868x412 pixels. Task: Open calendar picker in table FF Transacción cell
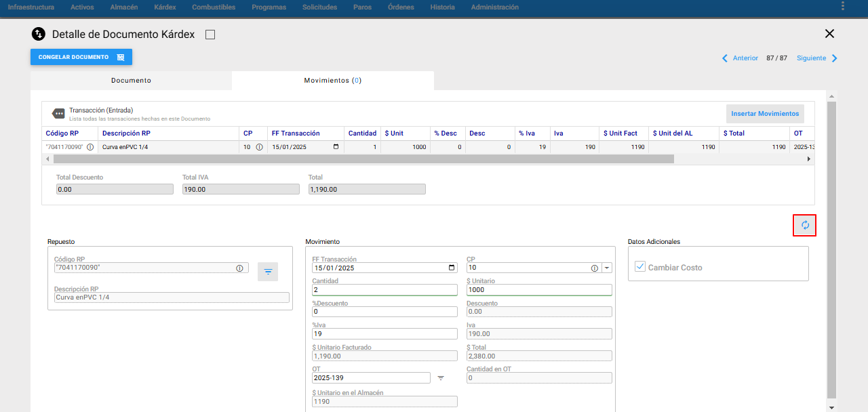click(x=336, y=147)
